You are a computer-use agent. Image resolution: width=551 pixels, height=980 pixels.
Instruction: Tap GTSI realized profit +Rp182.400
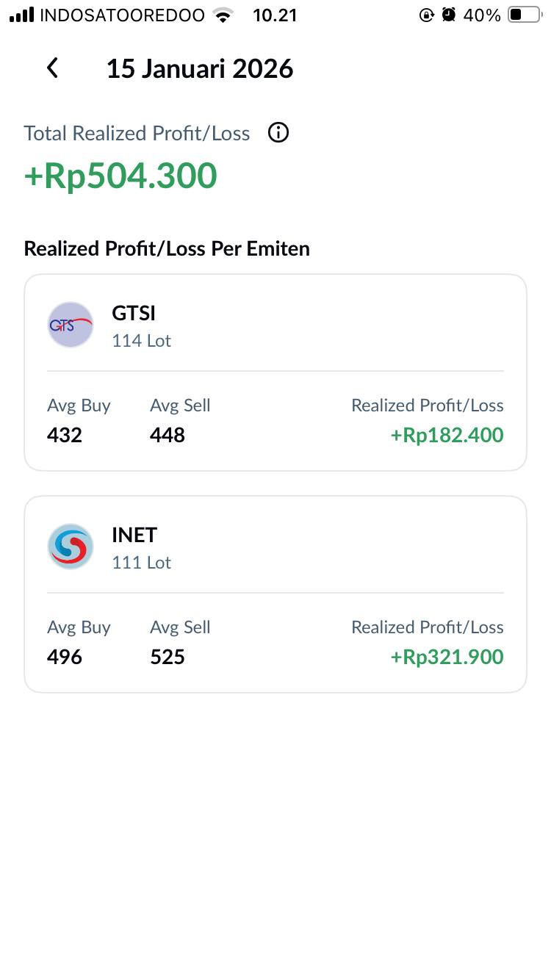coord(447,435)
